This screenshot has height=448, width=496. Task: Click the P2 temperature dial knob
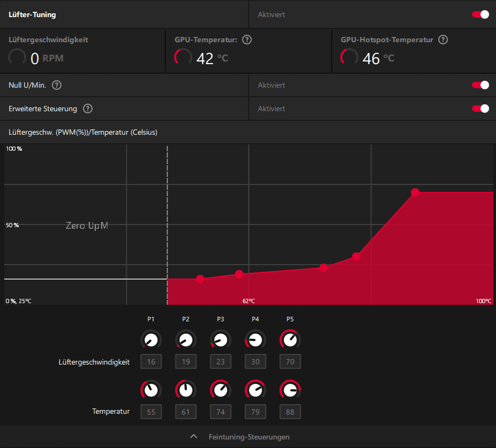tap(186, 390)
